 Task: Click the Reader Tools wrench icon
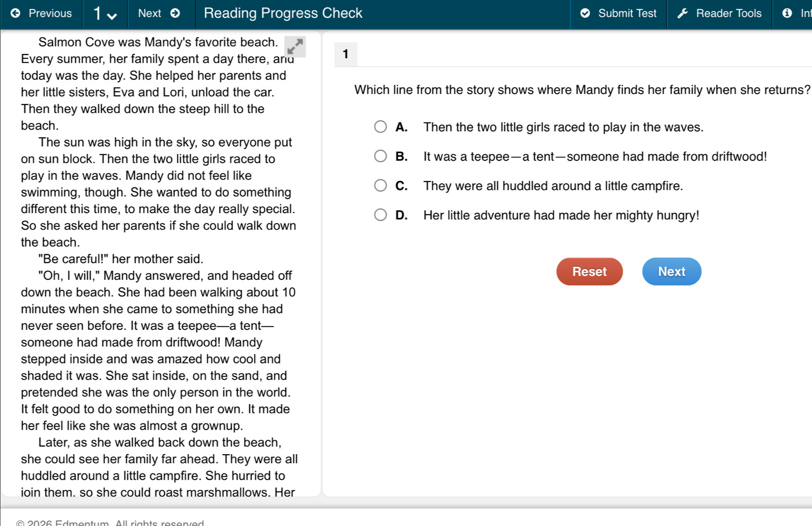coord(682,13)
